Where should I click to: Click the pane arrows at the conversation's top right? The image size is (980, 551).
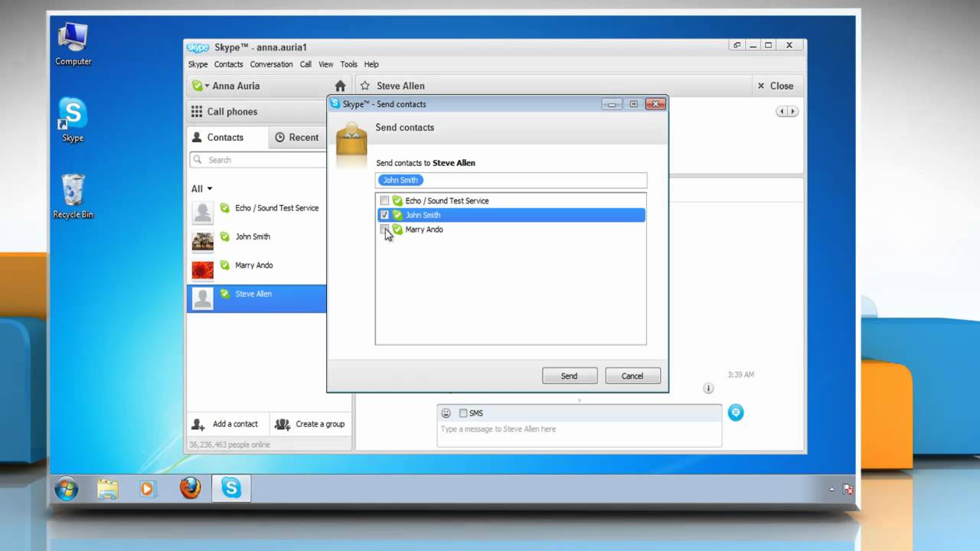click(x=787, y=112)
